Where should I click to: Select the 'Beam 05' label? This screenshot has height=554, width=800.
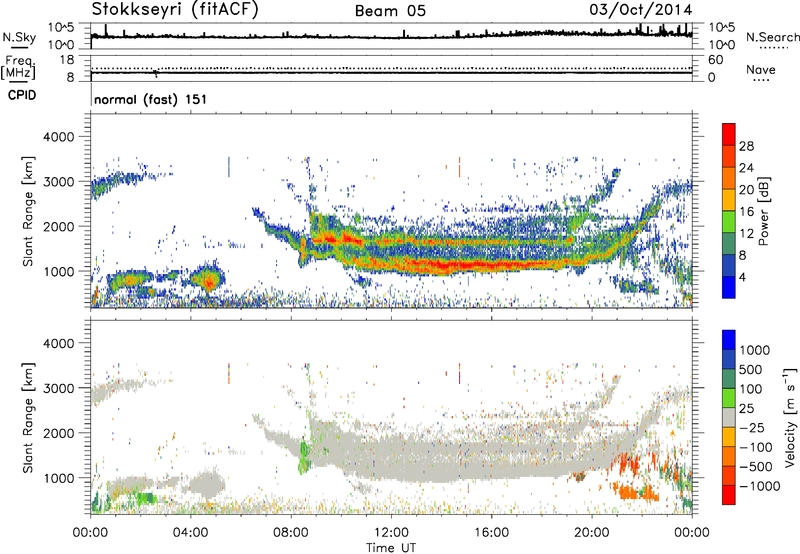click(390, 11)
